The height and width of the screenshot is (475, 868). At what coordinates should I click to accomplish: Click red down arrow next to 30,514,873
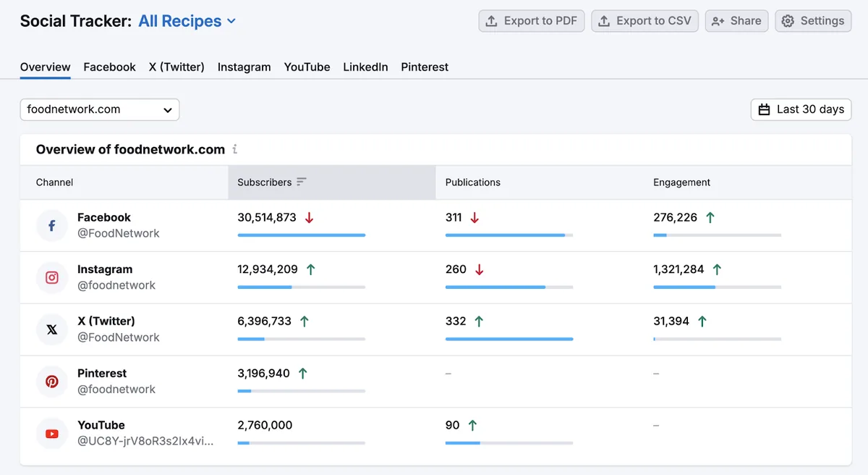[310, 217]
